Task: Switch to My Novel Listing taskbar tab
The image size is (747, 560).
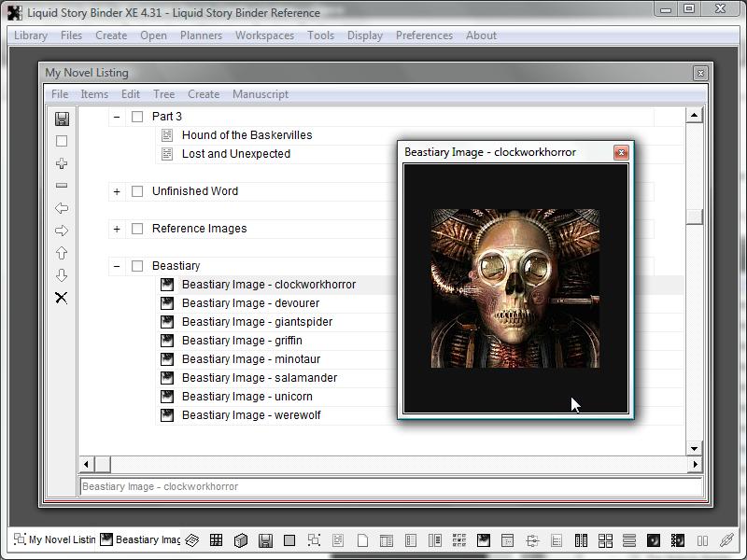Action: click(54, 539)
